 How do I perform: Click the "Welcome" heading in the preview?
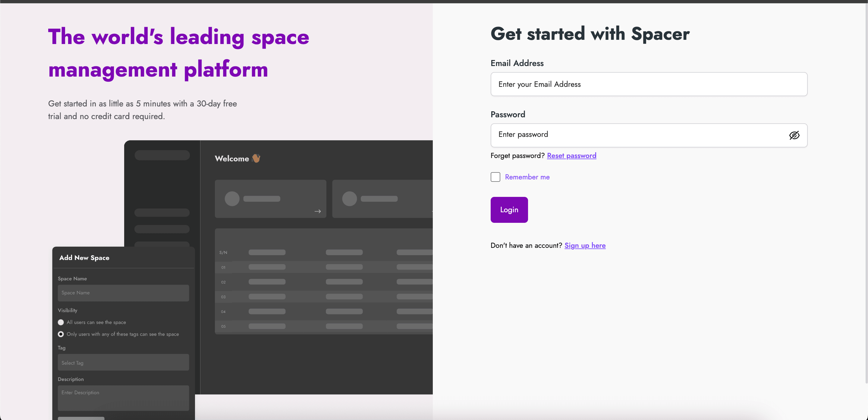(232, 158)
